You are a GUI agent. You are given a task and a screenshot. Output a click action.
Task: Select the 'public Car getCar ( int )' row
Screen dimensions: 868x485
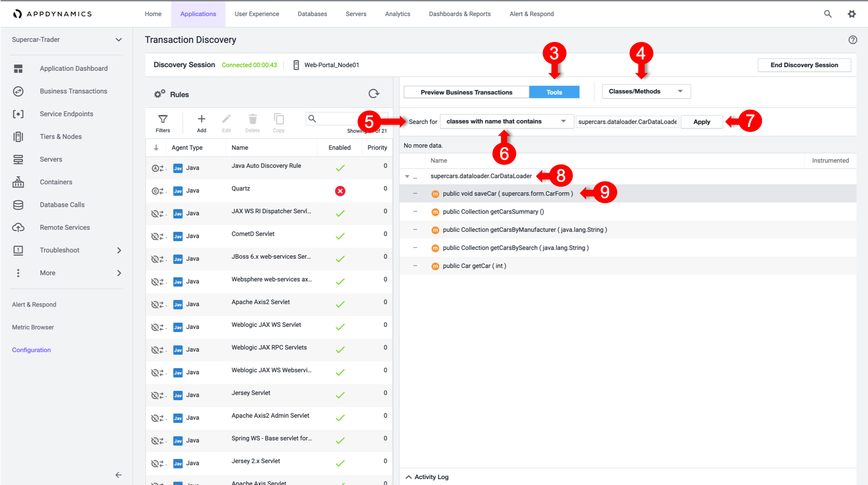click(x=628, y=266)
